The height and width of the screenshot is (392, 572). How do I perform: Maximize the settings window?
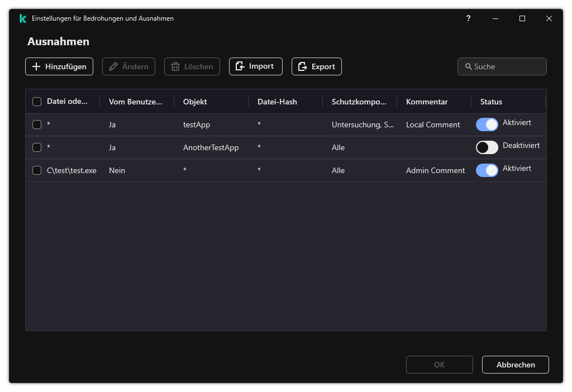click(x=522, y=18)
